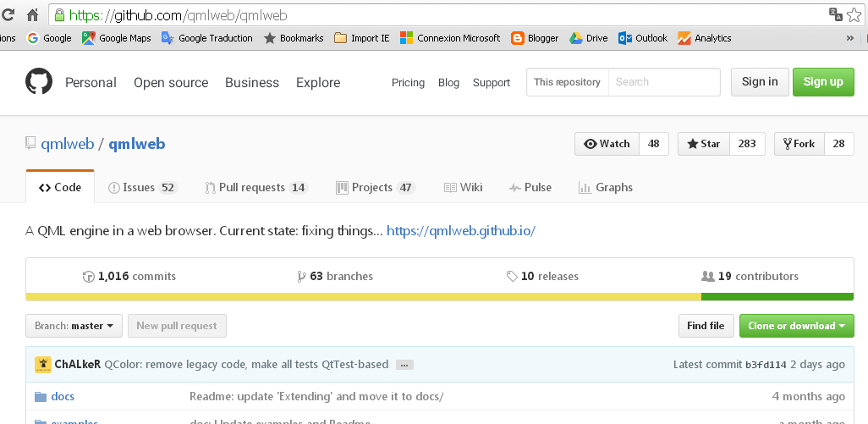Open the qmlweb.github.io link

click(461, 230)
